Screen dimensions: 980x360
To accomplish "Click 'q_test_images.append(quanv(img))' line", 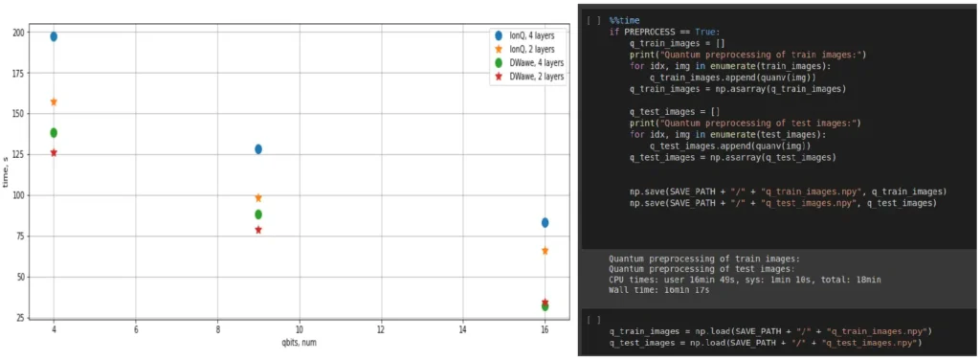I will [730, 146].
